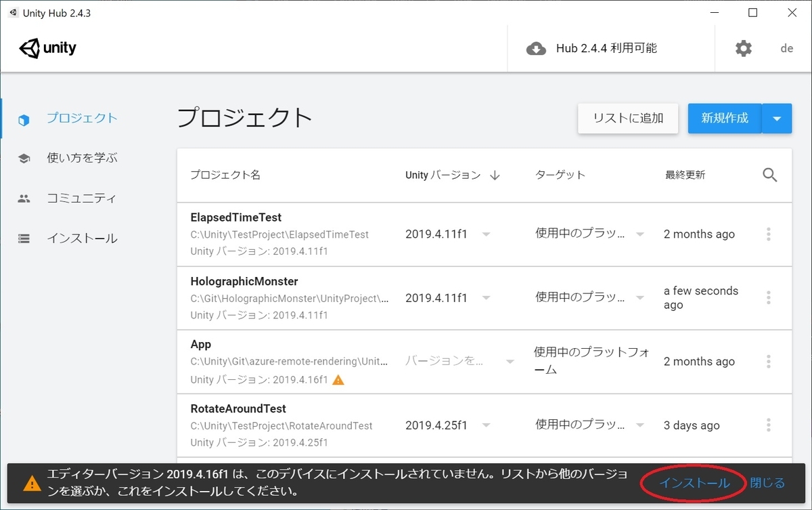The height and width of the screenshot is (510, 812).
Task: Sort by Unity バージョン arrow icon
Action: (495, 175)
